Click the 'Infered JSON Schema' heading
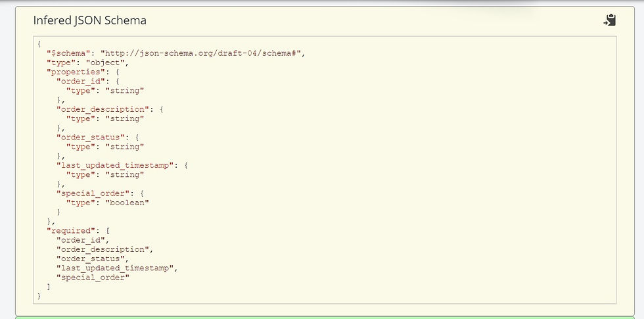644x319 pixels. click(x=89, y=20)
